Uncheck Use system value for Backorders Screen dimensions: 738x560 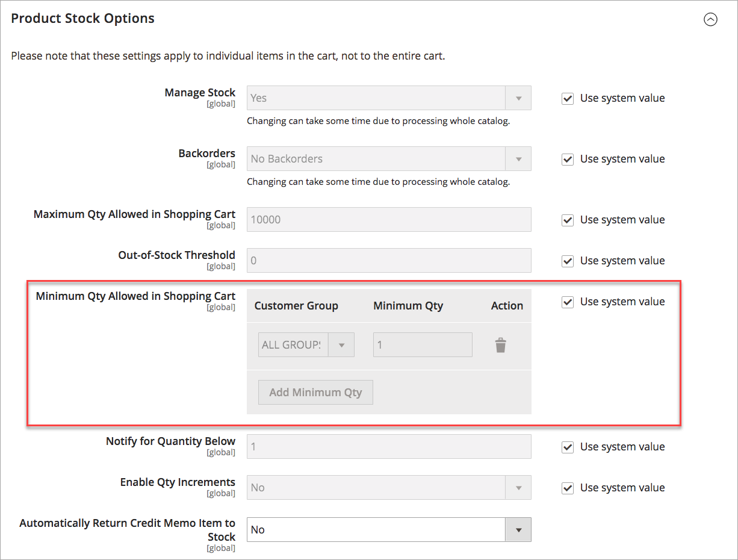coord(567,159)
